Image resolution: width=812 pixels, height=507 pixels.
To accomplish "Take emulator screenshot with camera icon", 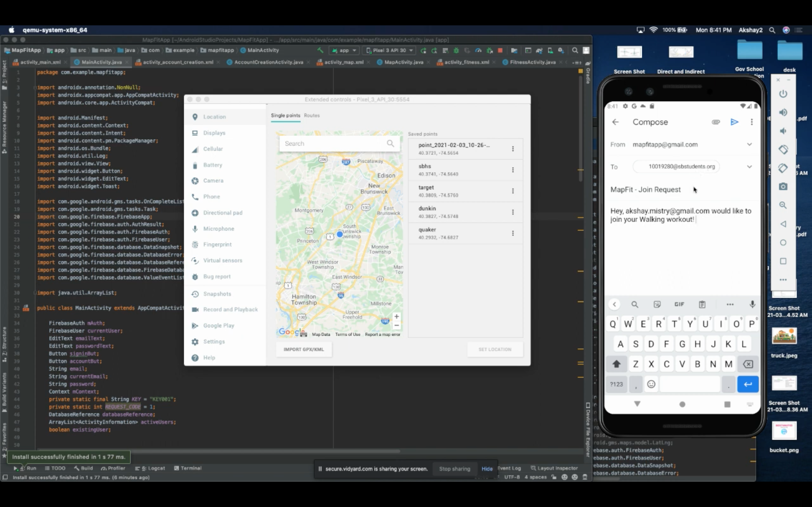I will pyautogui.click(x=783, y=186).
